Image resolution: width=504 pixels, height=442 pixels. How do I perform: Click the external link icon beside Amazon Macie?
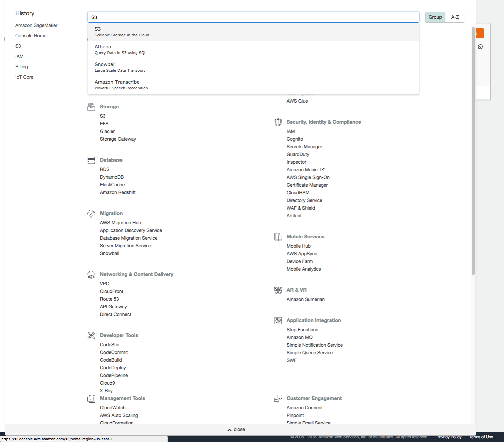tap(322, 170)
